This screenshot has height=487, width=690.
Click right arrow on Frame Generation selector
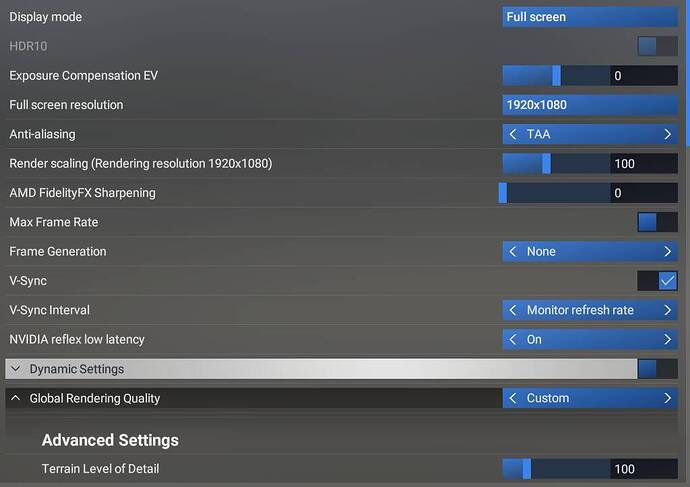[667, 252]
